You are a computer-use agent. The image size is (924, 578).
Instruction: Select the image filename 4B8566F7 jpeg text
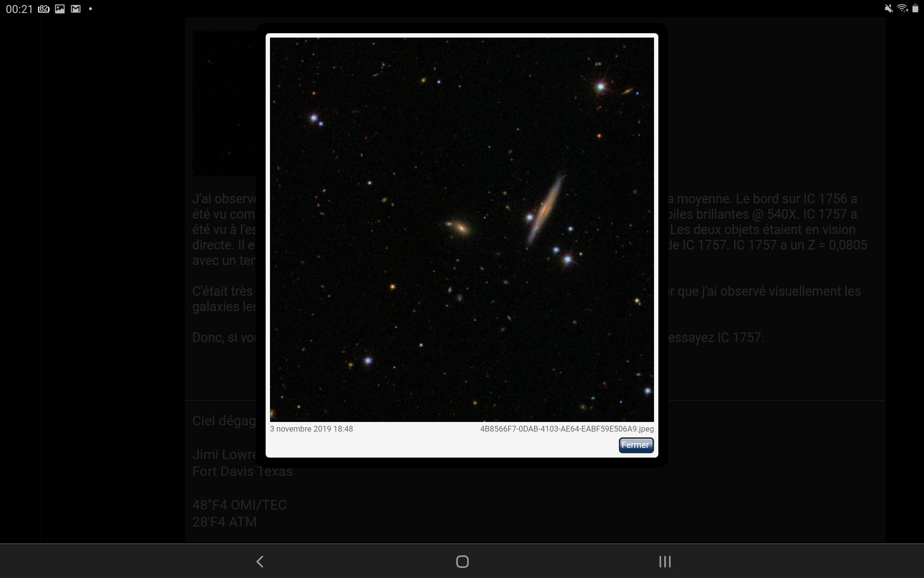pyautogui.click(x=567, y=429)
